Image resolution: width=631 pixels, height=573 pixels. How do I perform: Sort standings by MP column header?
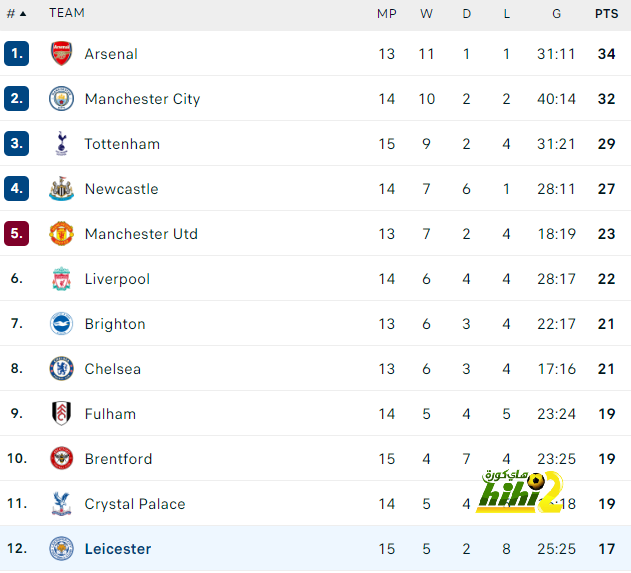(x=386, y=14)
